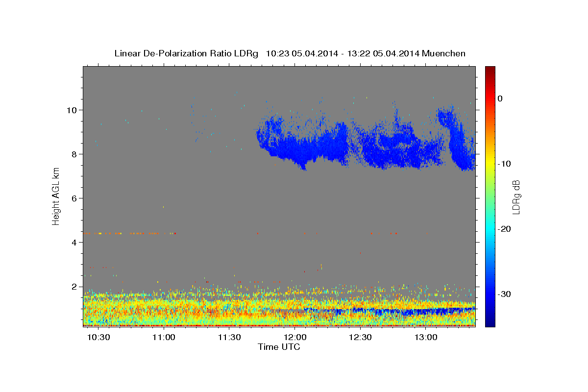588x392 pixels.
Task: Click the 'LDRg dB' colorbar label
Action: coord(516,197)
